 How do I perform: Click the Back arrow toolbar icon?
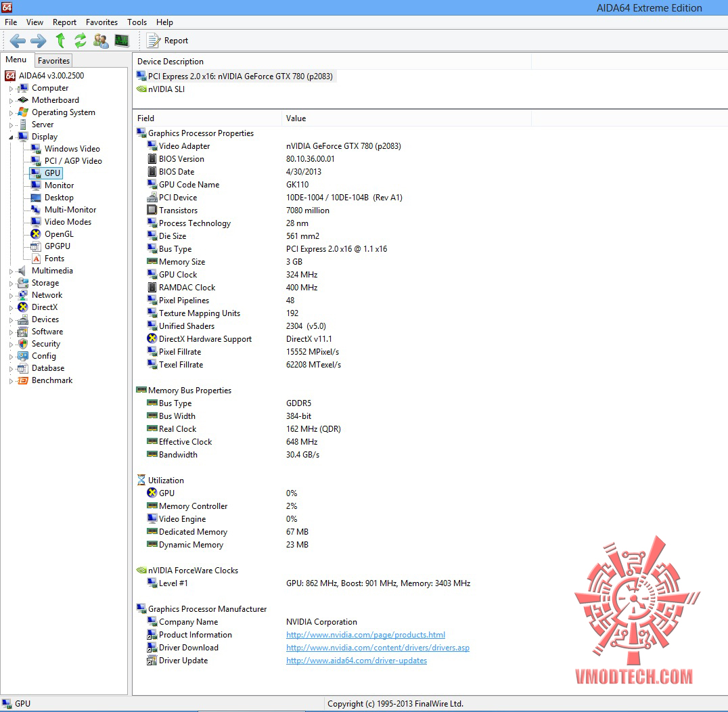[18, 41]
